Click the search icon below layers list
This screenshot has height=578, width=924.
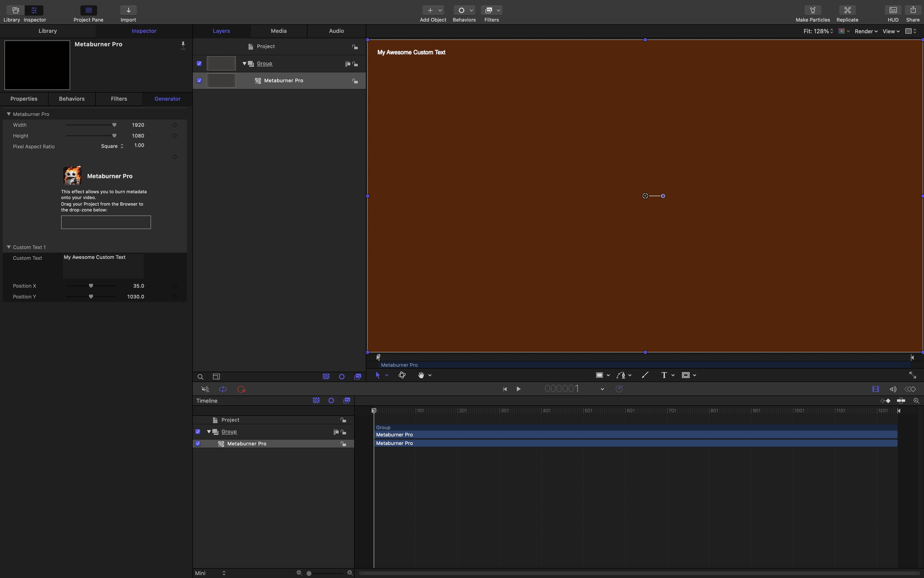(200, 377)
